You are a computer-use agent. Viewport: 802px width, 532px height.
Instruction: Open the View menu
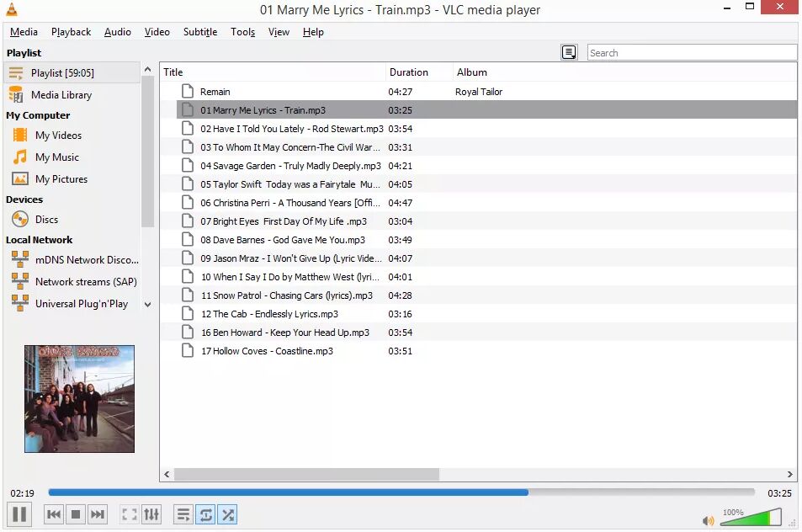pos(279,32)
